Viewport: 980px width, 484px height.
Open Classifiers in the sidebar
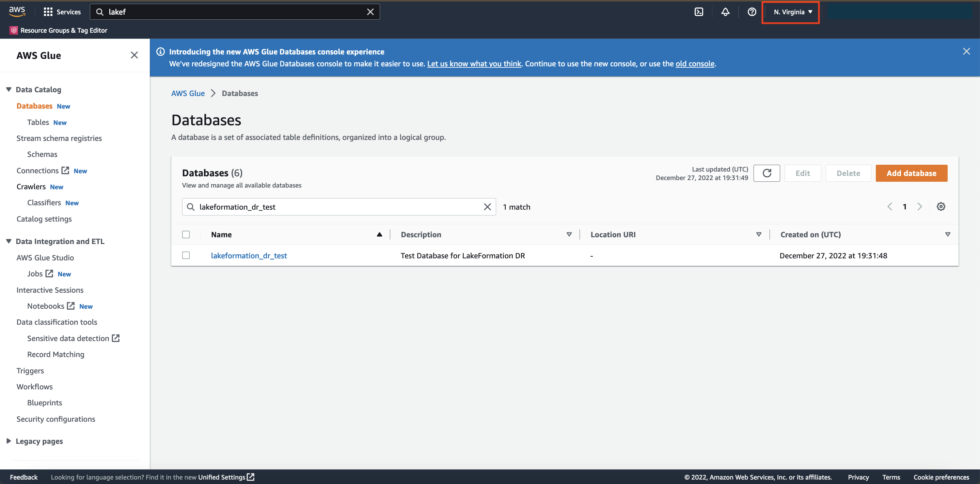pyautogui.click(x=44, y=203)
